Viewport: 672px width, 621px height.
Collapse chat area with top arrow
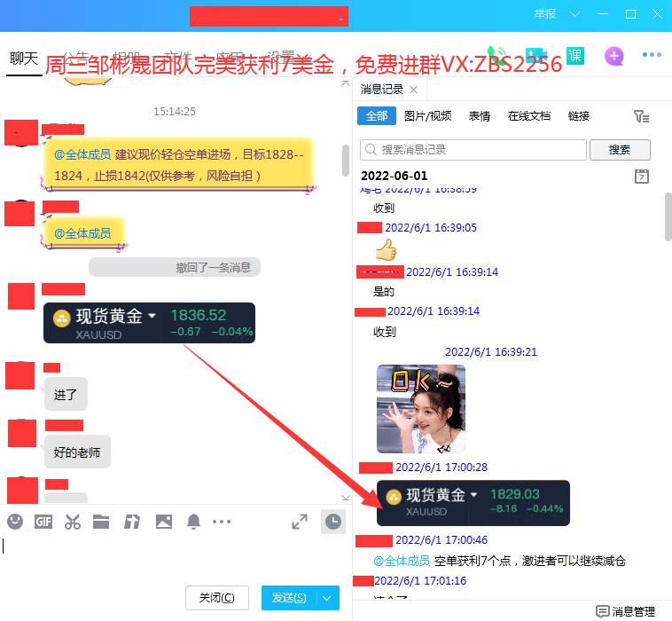[x=346, y=83]
